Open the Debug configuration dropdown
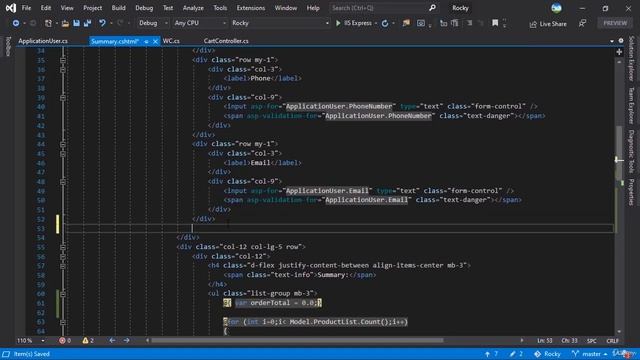 (153, 23)
